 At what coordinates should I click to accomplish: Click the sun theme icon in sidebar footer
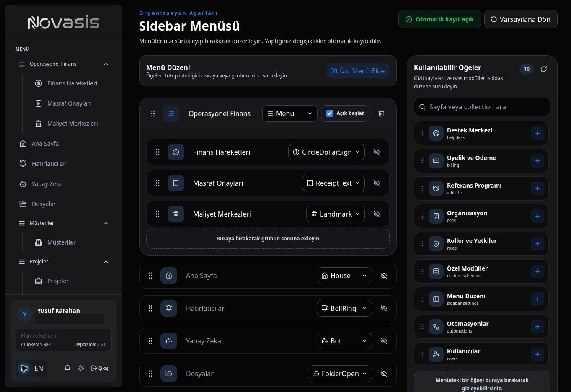click(x=81, y=368)
